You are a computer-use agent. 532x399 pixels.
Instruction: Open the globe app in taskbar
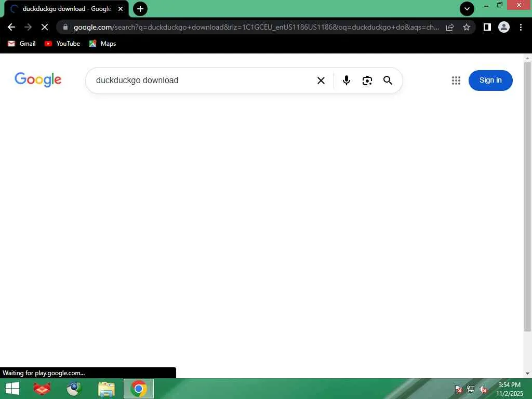tap(74, 389)
